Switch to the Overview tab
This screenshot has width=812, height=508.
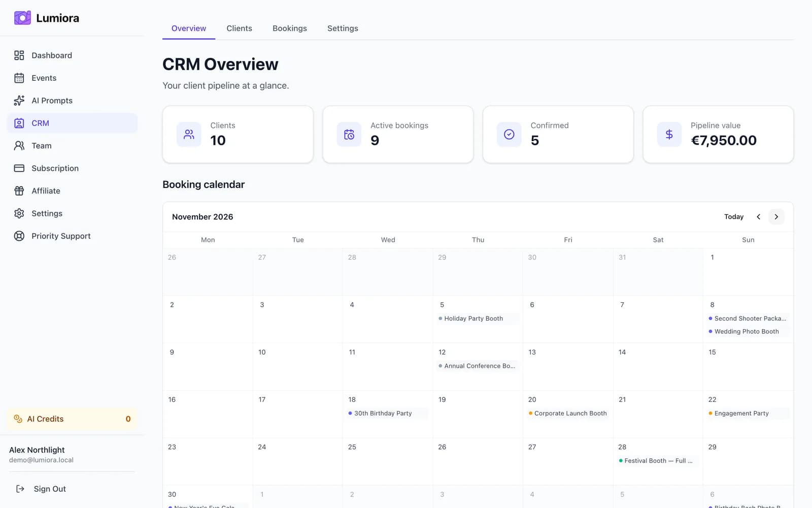(189, 28)
